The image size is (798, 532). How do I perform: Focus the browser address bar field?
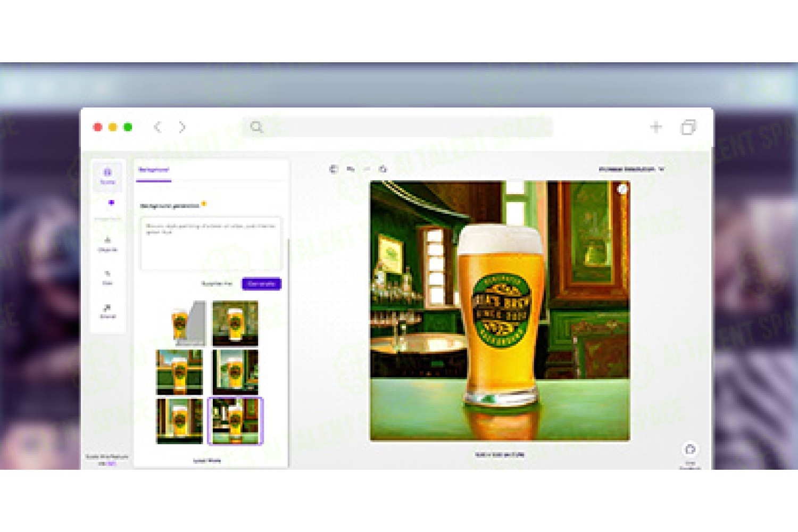(397, 127)
